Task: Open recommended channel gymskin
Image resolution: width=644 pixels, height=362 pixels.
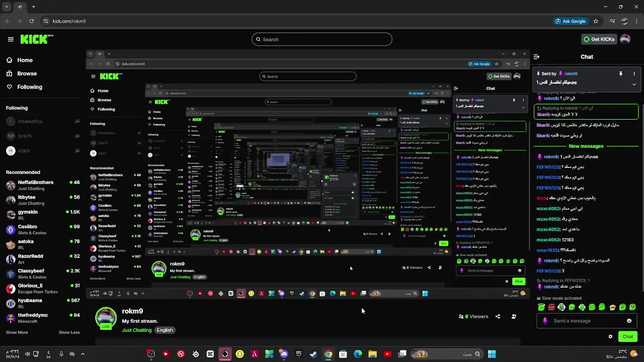Action: tap(43, 215)
